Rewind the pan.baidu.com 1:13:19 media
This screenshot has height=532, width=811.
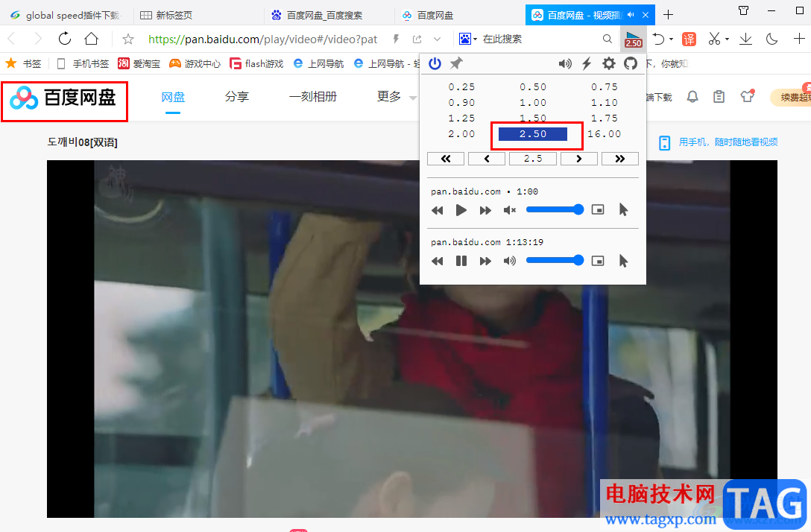(438, 261)
